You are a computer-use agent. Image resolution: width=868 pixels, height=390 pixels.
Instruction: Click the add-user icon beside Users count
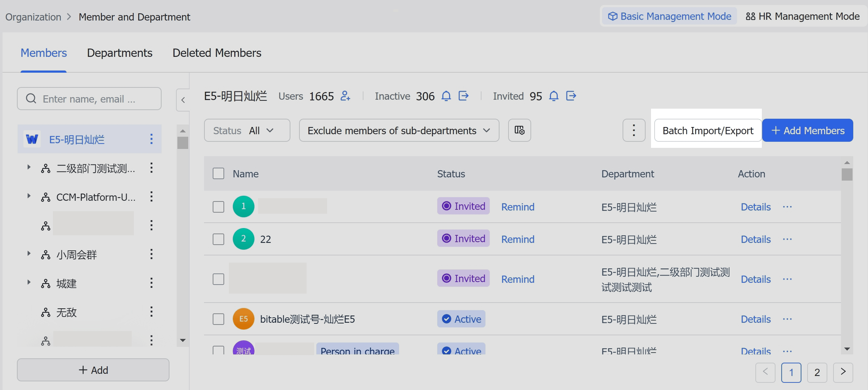(345, 96)
